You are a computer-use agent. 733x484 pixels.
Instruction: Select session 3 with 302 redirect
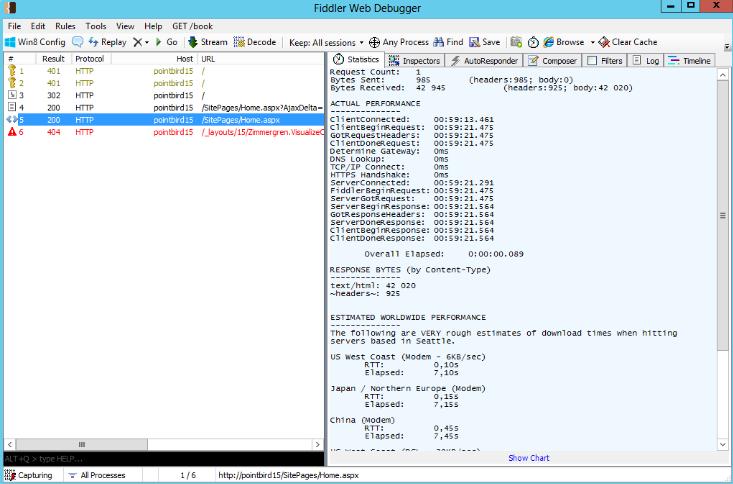click(x=164, y=95)
